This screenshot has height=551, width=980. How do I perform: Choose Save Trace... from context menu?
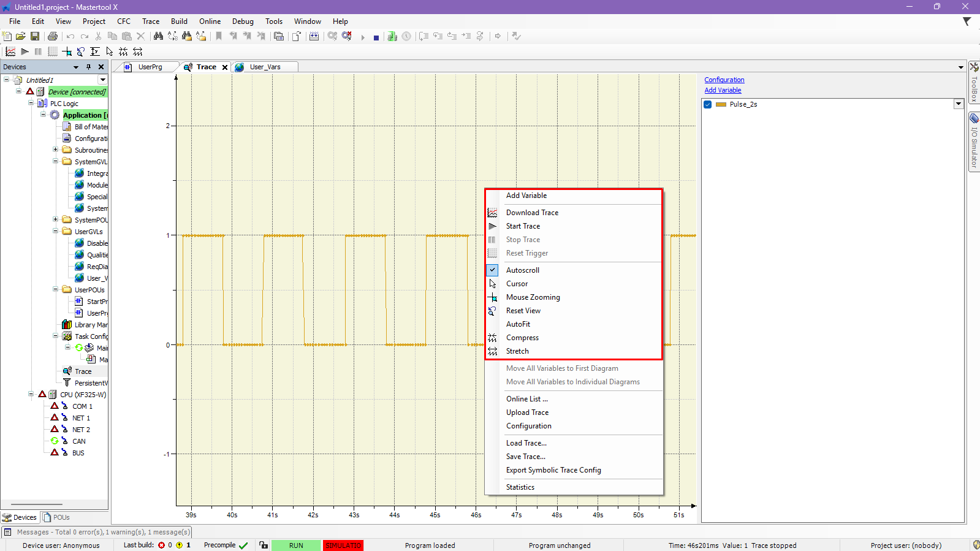click(x=525, y=457)
